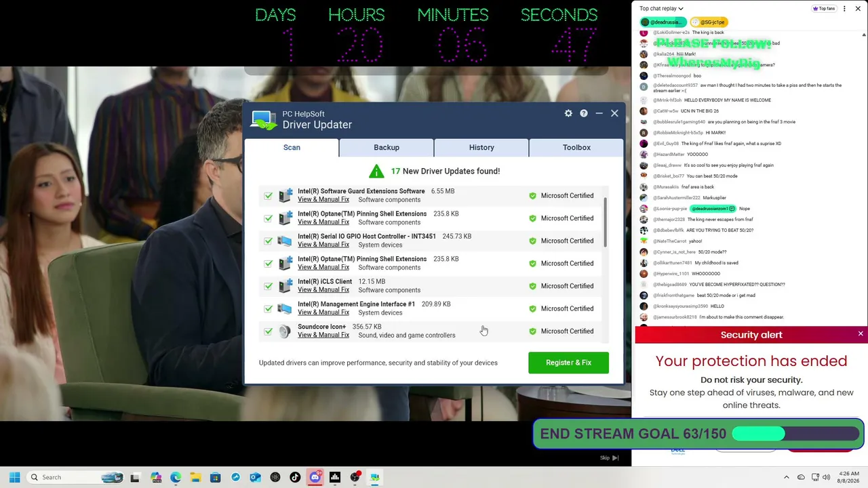Image resolution: width=868 pixels, height=488 pixels.
Task: Open the chat three-dot options menu
Action: pos(844,9)
